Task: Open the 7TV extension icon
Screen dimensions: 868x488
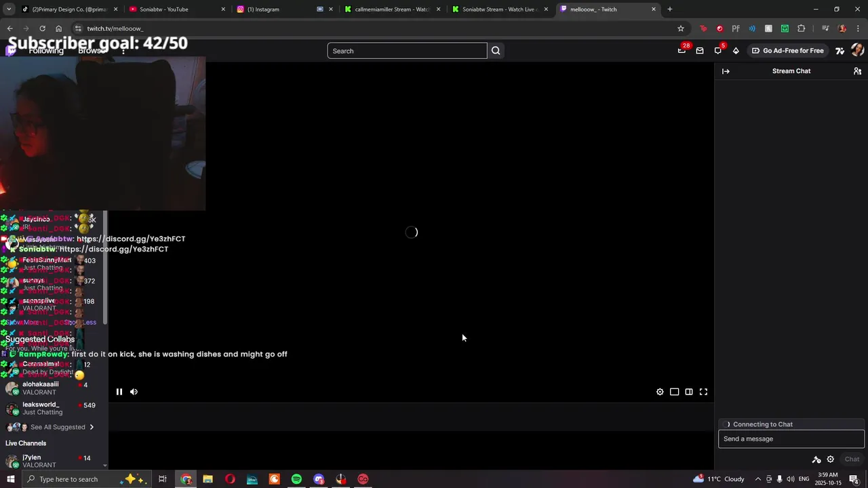Action: pos(840,51)
